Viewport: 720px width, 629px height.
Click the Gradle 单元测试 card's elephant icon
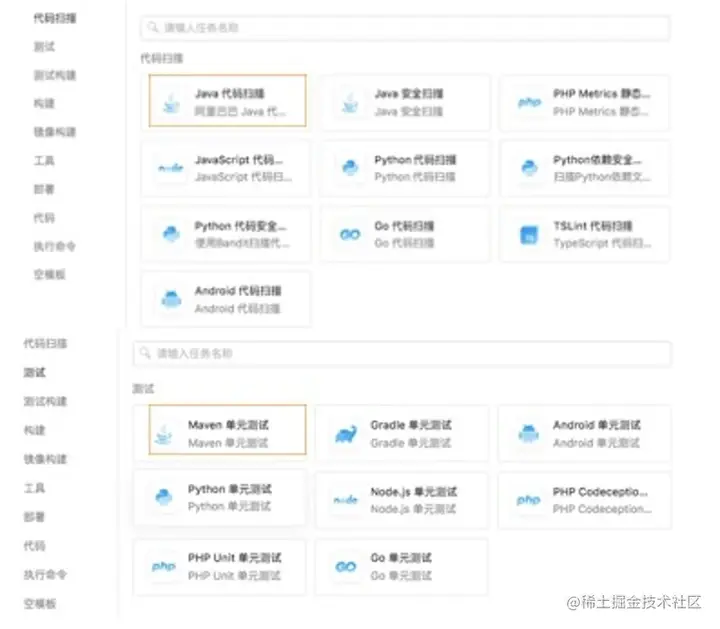tap(346, 434)
